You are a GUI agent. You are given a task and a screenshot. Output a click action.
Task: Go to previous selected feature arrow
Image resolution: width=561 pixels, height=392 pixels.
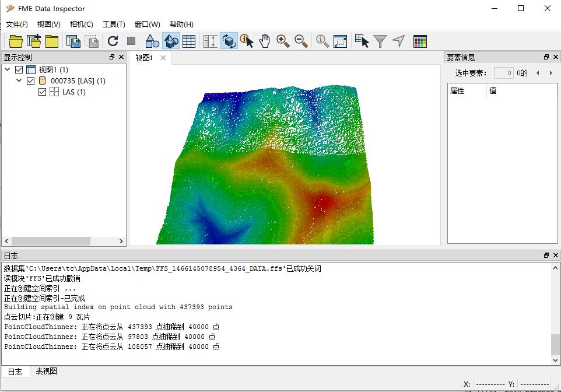point(538,73)
